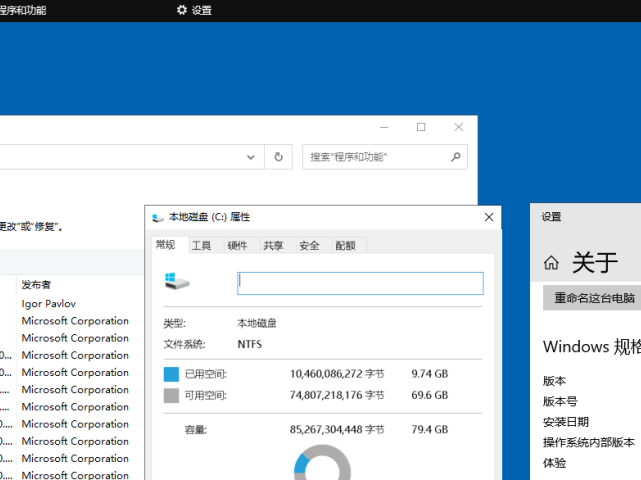The height and width of the screenshot is (480, 641).
Task: Minimize the Programs and Features window
Action: point(383,127)
